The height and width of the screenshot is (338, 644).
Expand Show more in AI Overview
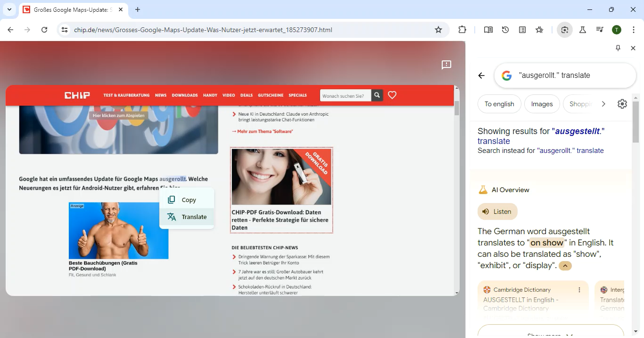pyautogui.click(x=551, y=331)
